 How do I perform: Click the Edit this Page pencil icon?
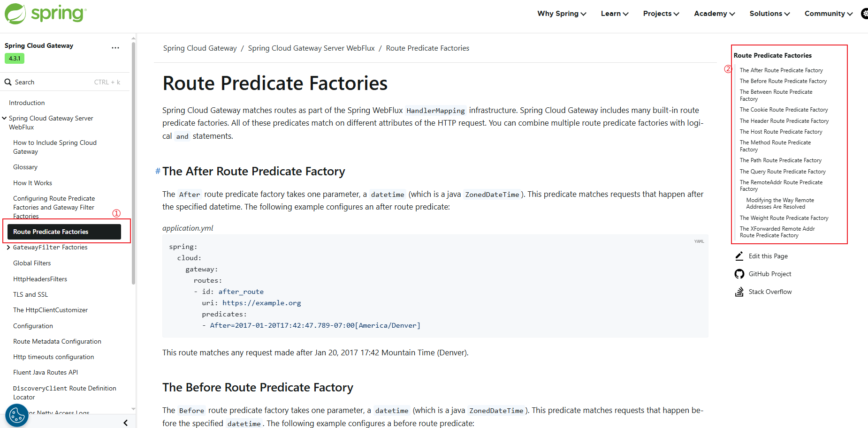coord(739,256)
